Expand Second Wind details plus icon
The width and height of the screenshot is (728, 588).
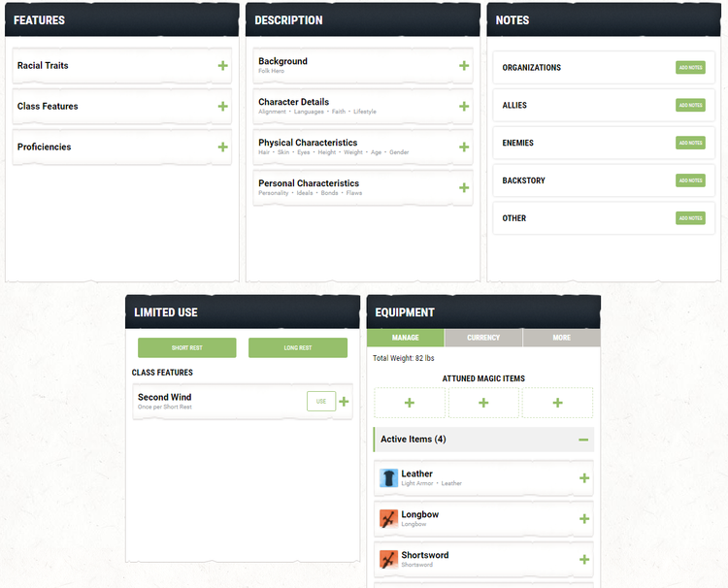344,402
